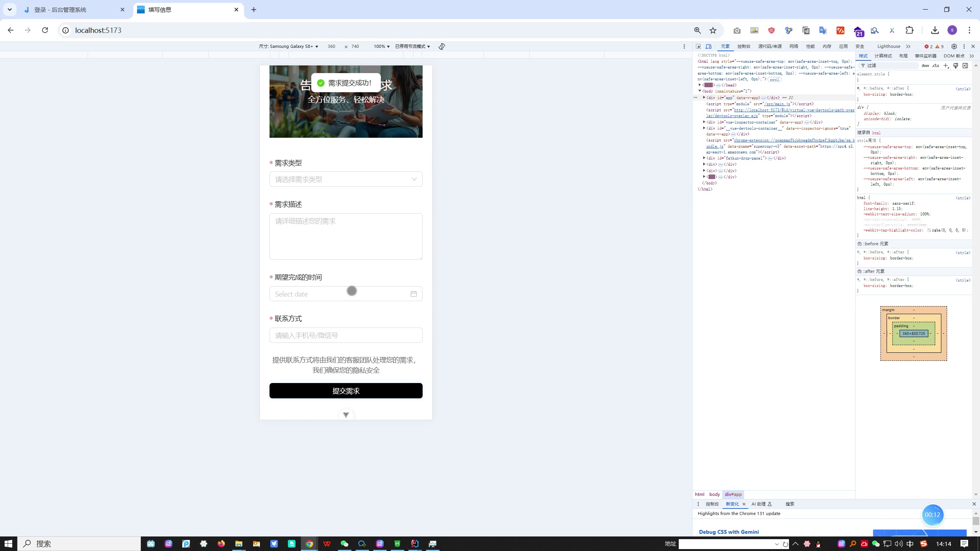Open the Samsung Galaxy S8+ device size dropdown

point(289,46)
